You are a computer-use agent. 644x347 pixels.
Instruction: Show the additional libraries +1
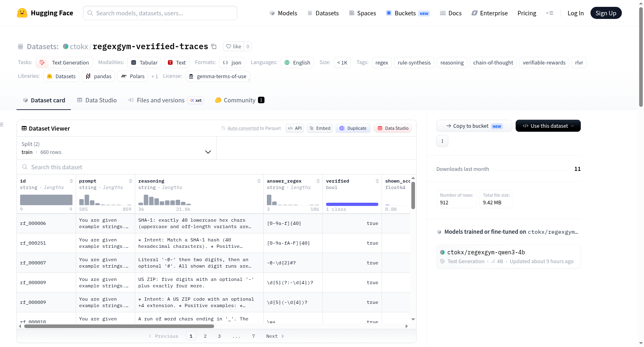[155, 76]
